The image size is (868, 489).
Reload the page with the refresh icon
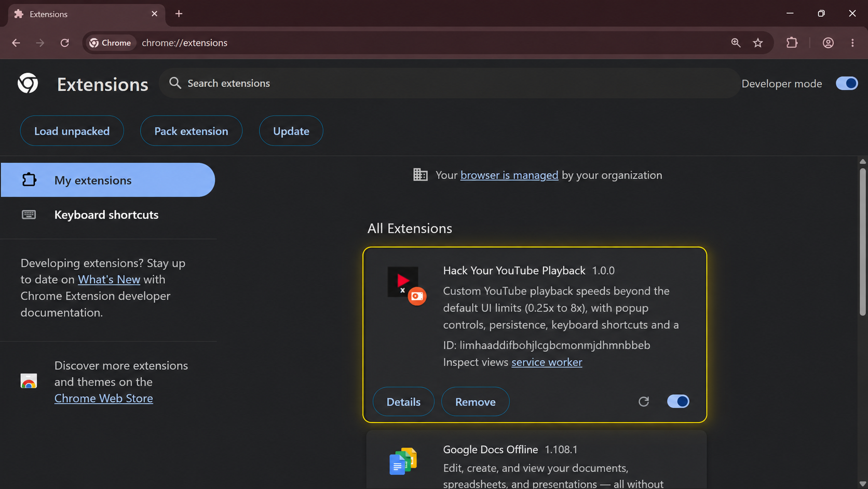pos(64,43)
